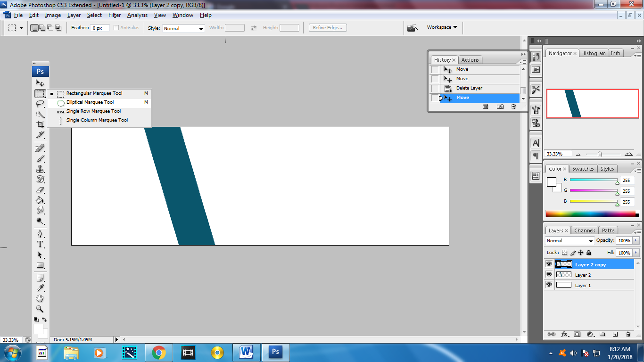
Task: Adjust the Navigator zoom slider
Action: [600, 154]
